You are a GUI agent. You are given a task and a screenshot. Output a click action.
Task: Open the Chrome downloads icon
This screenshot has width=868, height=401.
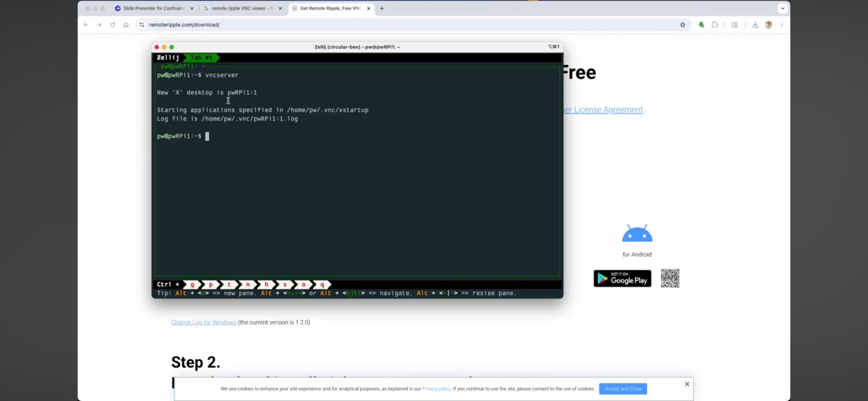coord(755,25)
